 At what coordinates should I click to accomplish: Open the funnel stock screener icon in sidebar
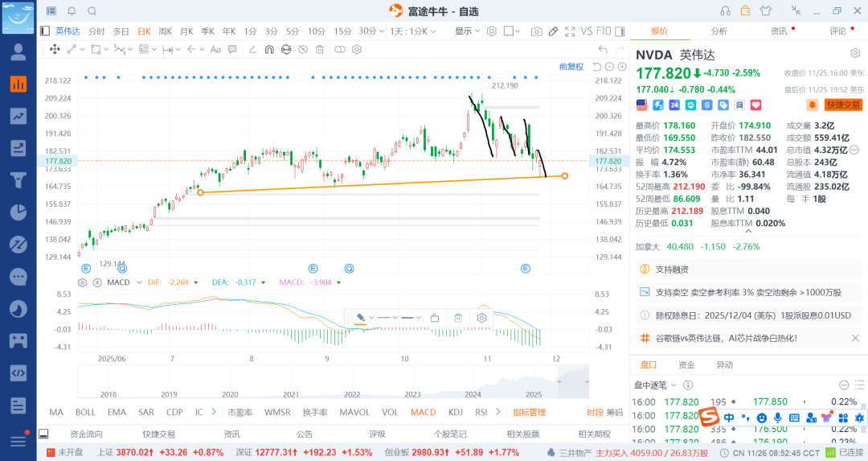[18, 180]
